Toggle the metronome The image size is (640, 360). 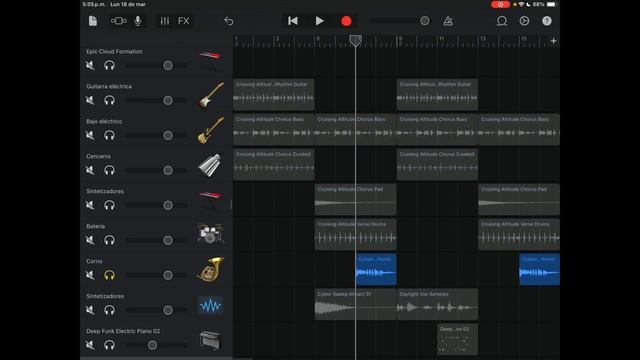448,21
